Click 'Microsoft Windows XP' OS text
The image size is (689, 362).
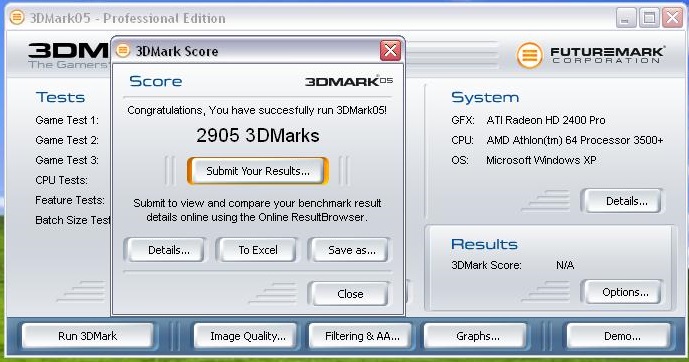(x=541, y=160)
